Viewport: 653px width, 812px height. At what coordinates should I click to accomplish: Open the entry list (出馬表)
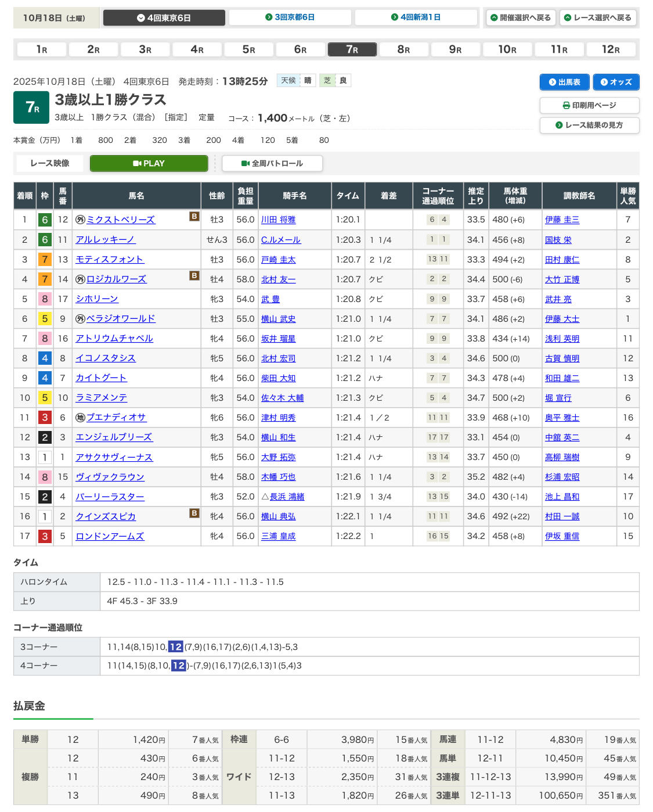pyautogui.click(x=564, y=82)
